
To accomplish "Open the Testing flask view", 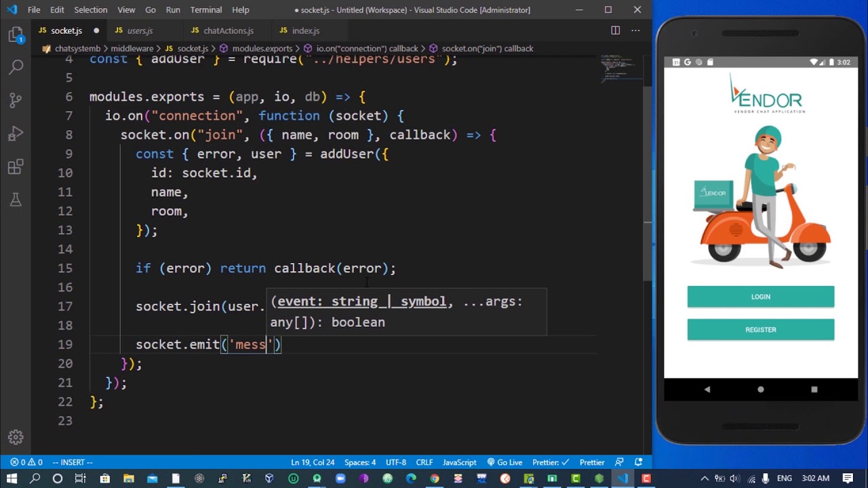I will (16, 199).
